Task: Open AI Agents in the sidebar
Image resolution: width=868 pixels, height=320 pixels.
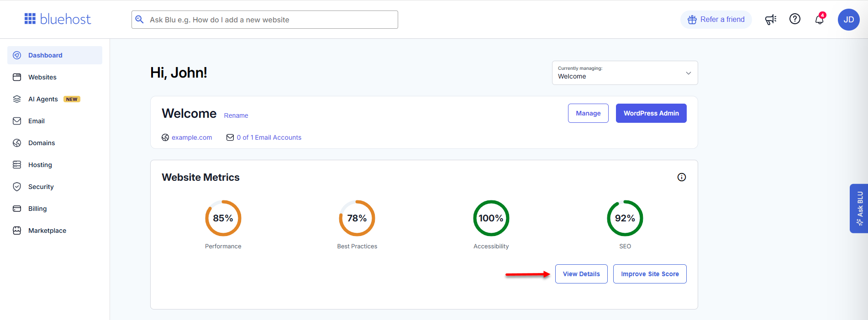Action: point(55,99)
